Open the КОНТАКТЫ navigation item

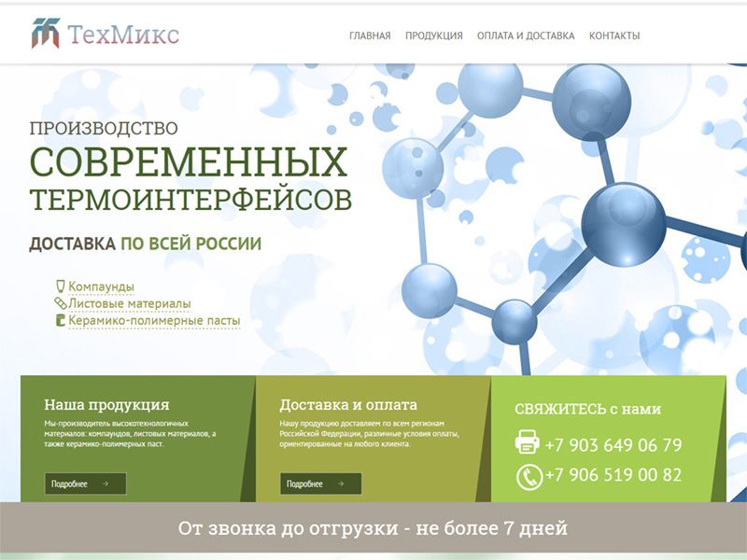coord(614,35)
